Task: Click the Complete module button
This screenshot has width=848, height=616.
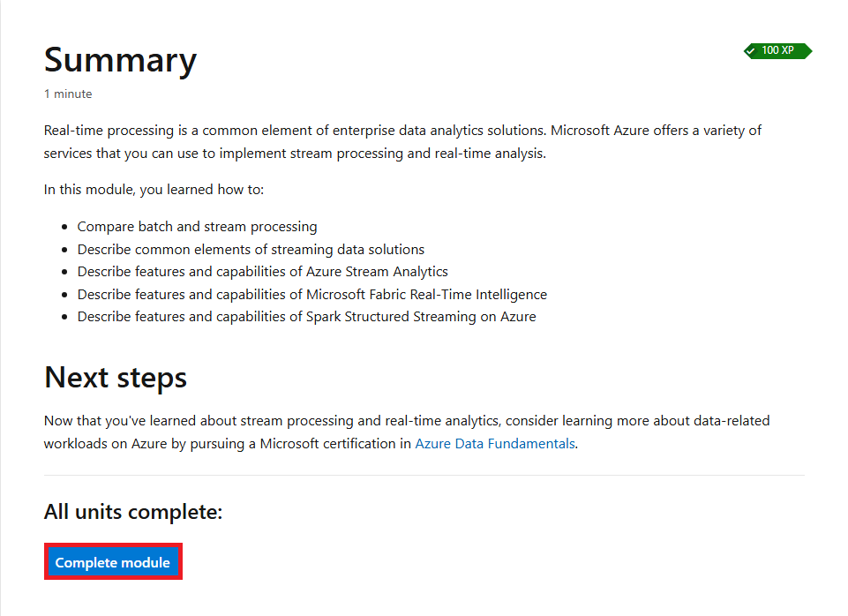Action: 112,562
